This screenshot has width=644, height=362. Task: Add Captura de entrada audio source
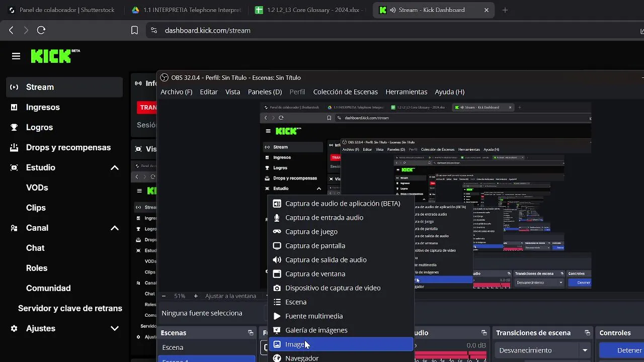pyautogui.click(x=341, y=218)
